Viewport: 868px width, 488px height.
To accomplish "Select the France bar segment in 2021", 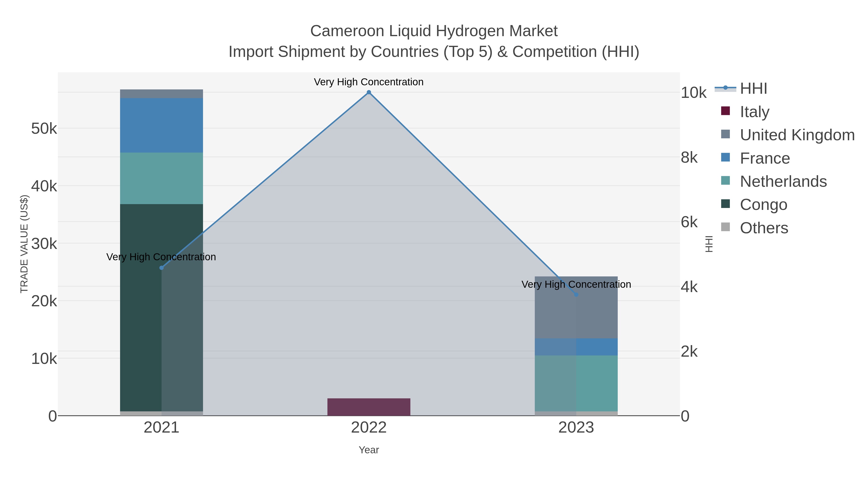I will (161, 125).
